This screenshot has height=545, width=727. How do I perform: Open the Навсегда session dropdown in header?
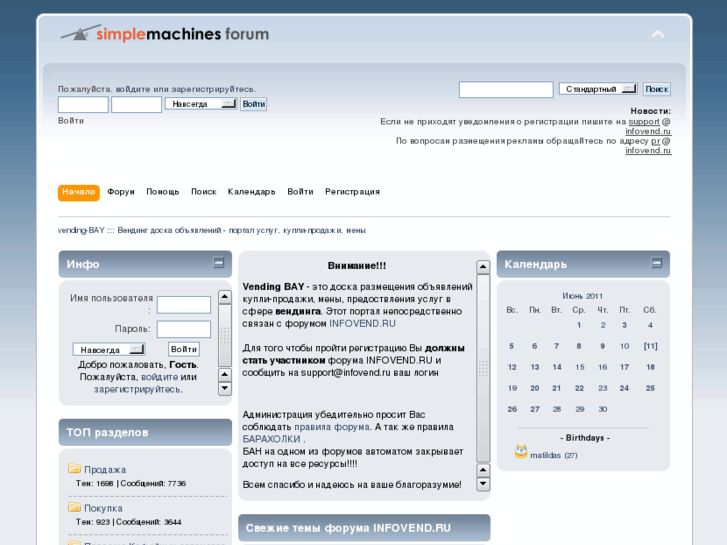[201, 104]
